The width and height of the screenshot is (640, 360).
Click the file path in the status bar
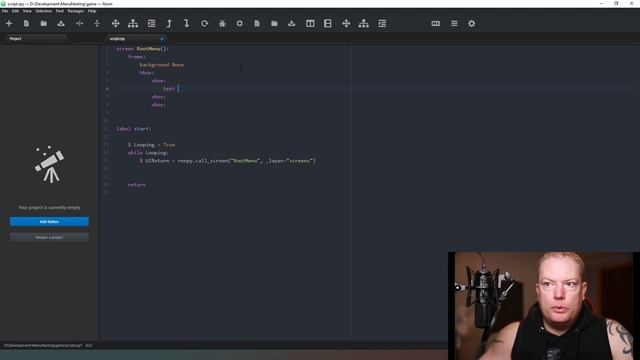click(x=43, y=345)
